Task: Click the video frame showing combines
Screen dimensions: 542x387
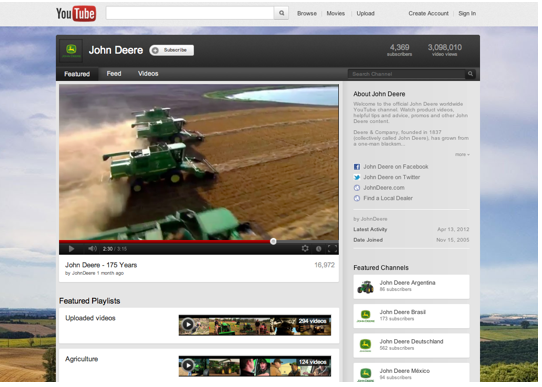Action: pos(199,162)
